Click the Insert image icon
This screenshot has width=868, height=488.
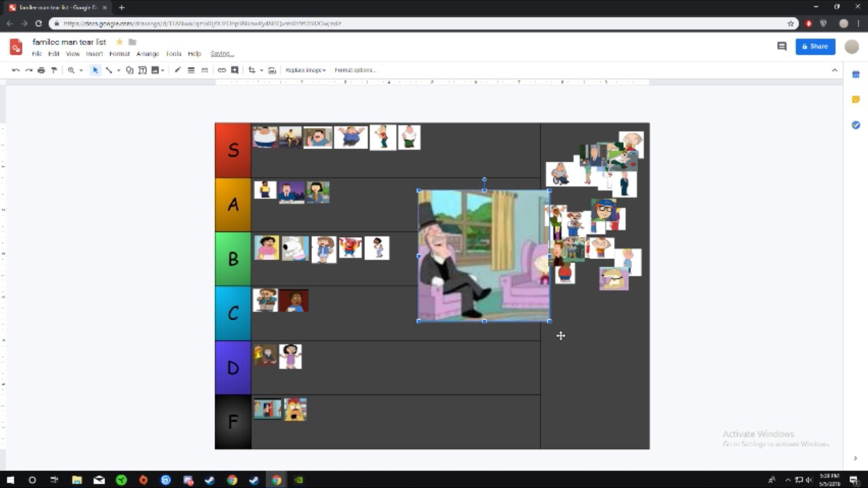(155, 70)
